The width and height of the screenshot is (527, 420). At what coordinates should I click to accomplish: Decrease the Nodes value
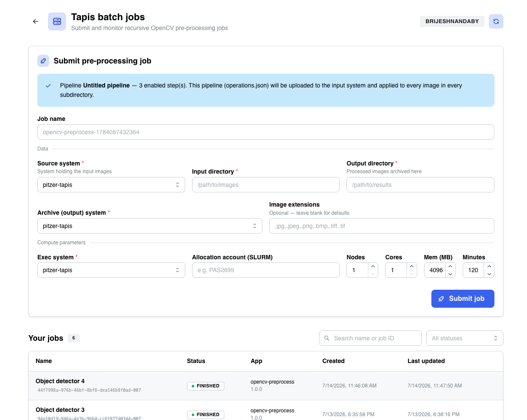click(x=373, y=274)
